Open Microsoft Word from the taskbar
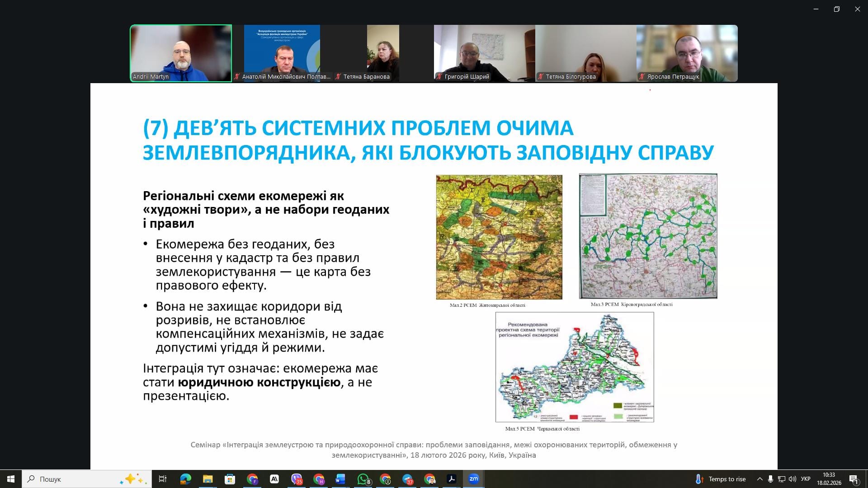The image size is (868, 488). [340, 479]
